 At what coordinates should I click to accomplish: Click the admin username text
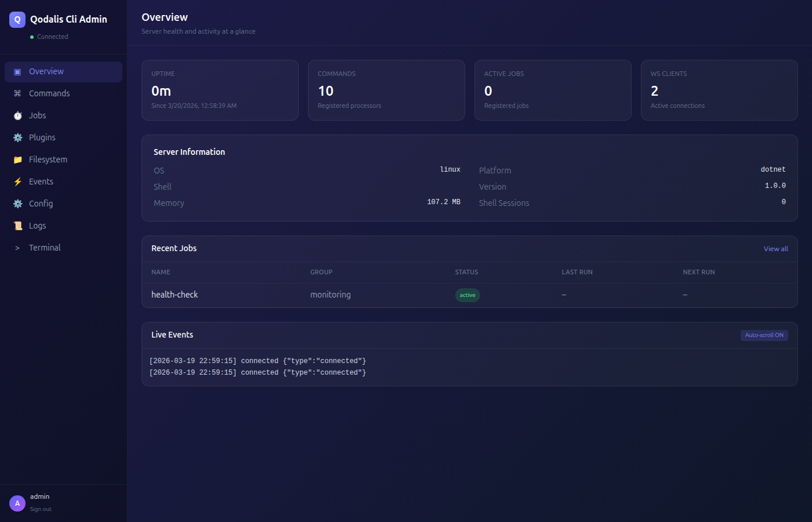pyautogui.click(x=40, y=496)
